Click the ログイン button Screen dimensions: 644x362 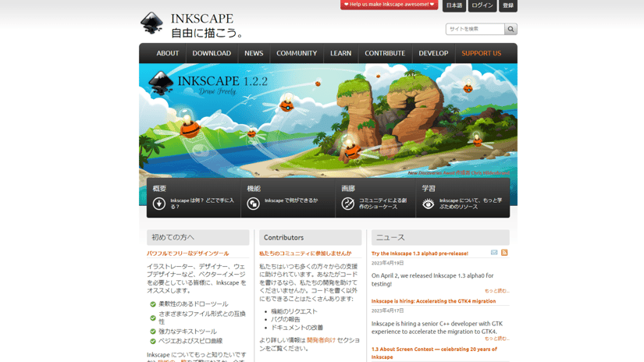[x=482, y=5]
